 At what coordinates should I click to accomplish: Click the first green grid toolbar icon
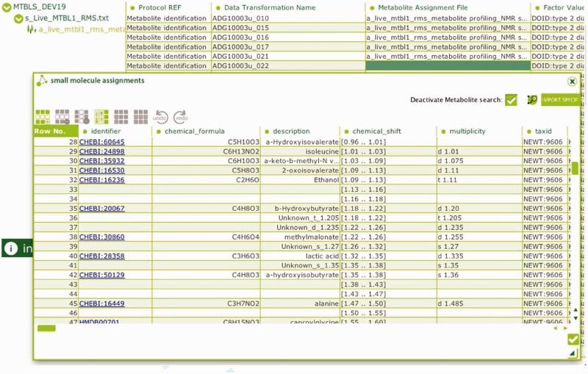43,117
